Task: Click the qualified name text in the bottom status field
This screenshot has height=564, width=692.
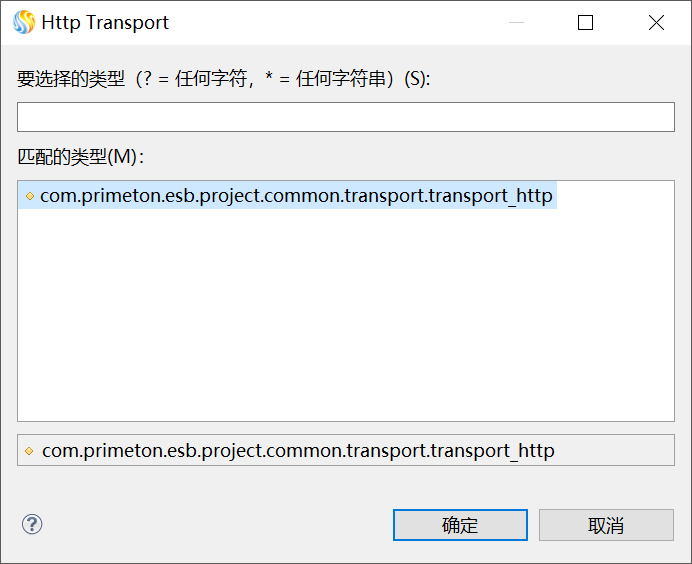Action: 298,451
